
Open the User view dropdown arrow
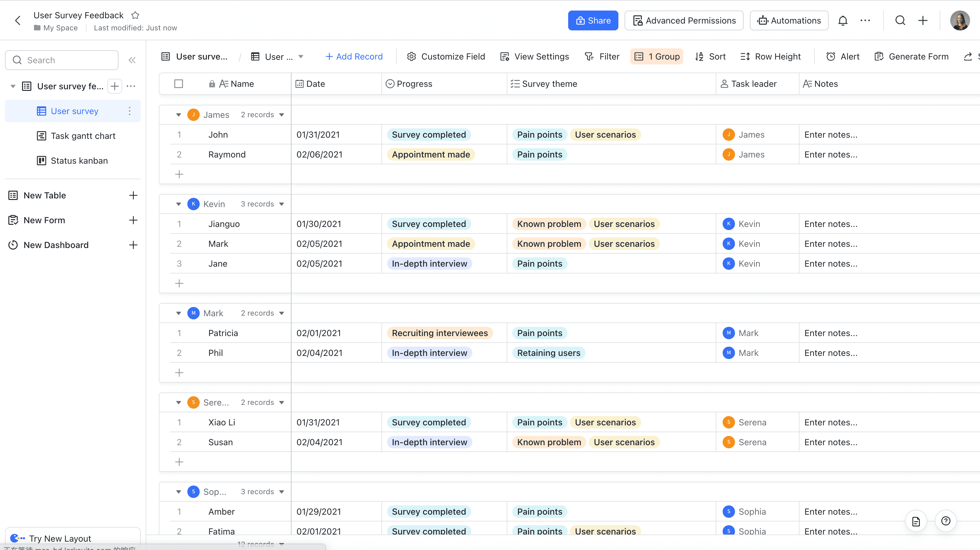[301, 56]
